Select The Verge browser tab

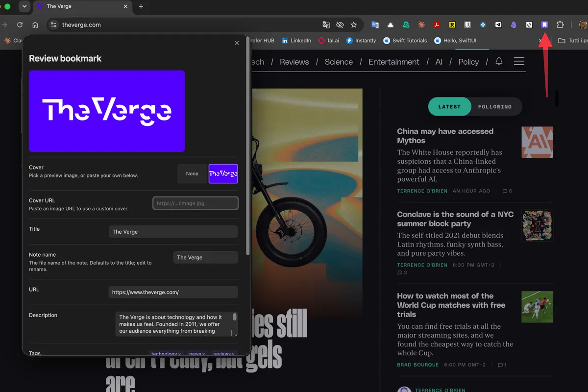83,6
